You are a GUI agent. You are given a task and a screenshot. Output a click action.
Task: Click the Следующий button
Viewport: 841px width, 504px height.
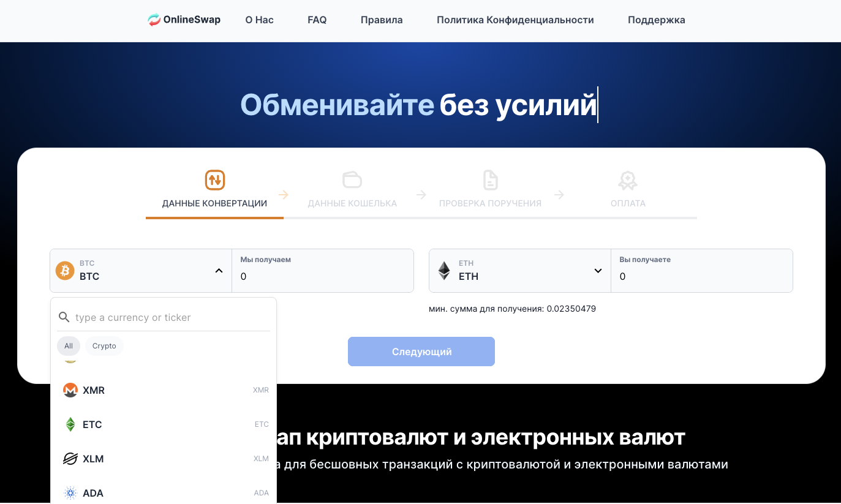pos(421,352)
